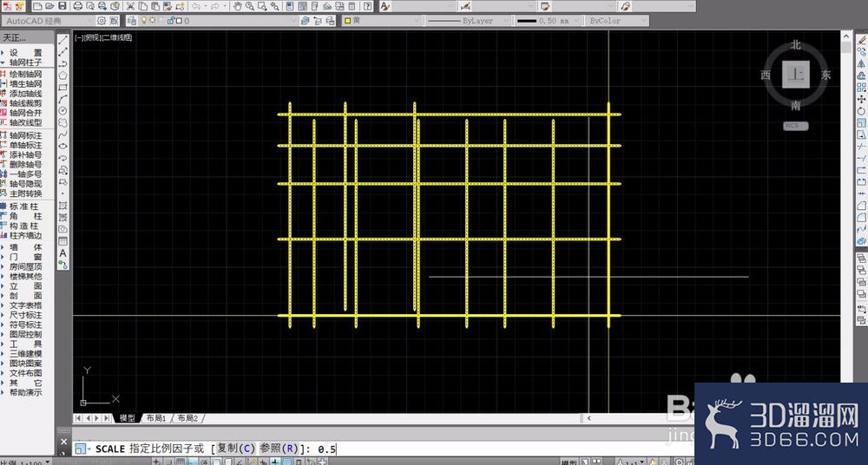Open the 轴网标注 menu item
Image resolution: width=868 pixels, height=465 pixels.
point(25,135)
